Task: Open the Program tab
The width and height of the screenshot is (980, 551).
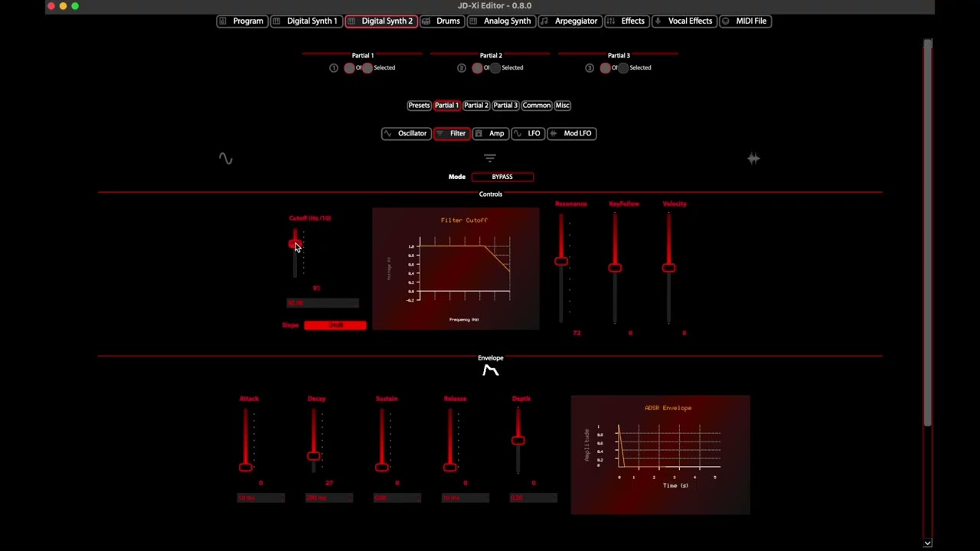Action: pos(241,21)
